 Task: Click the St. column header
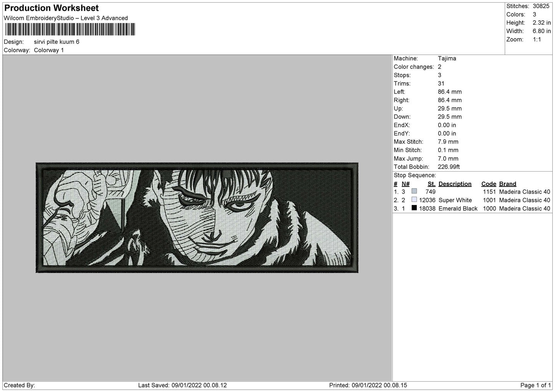431,184
